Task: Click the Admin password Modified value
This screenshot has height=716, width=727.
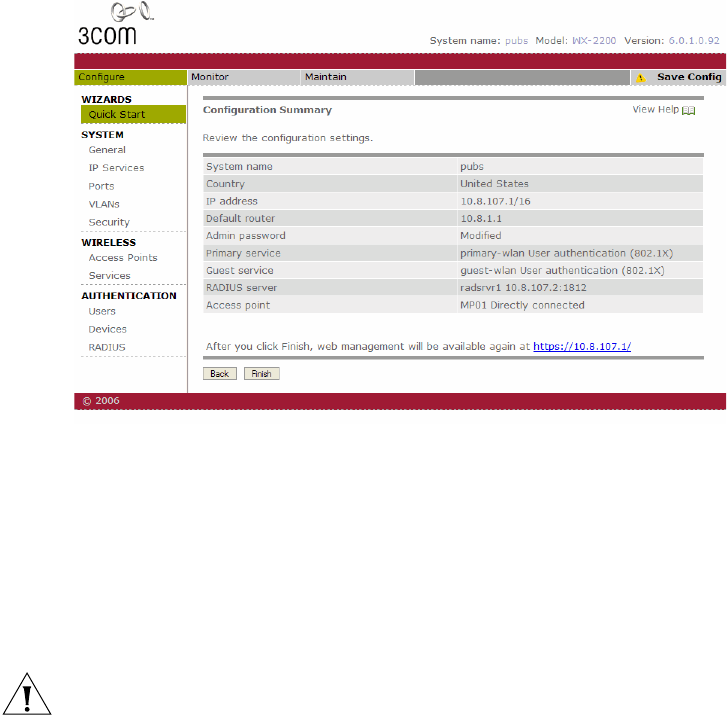Action: pos(480,236)
